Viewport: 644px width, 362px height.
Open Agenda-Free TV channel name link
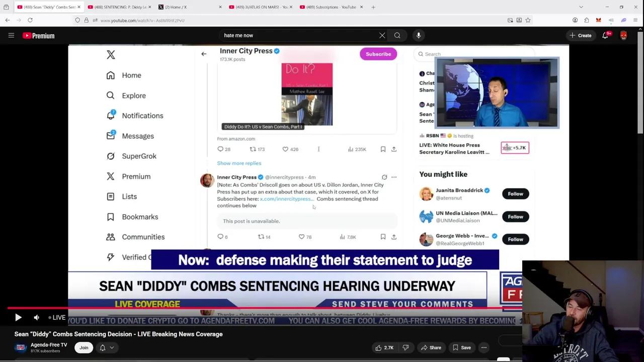(x=49, y=345)
